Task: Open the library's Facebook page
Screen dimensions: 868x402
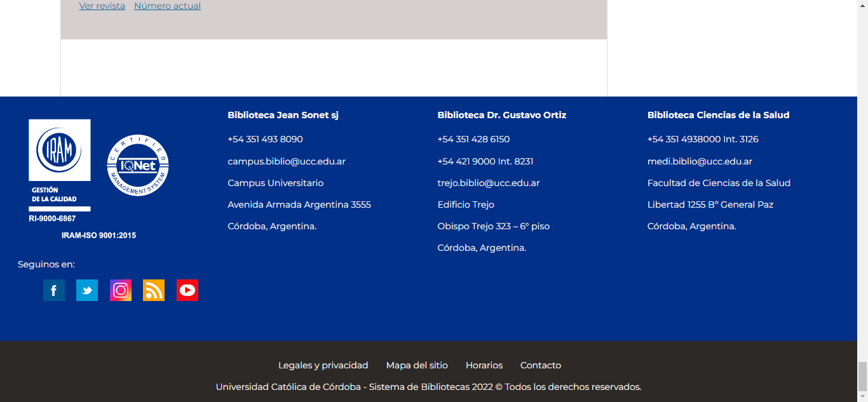Action: point(53,290)
